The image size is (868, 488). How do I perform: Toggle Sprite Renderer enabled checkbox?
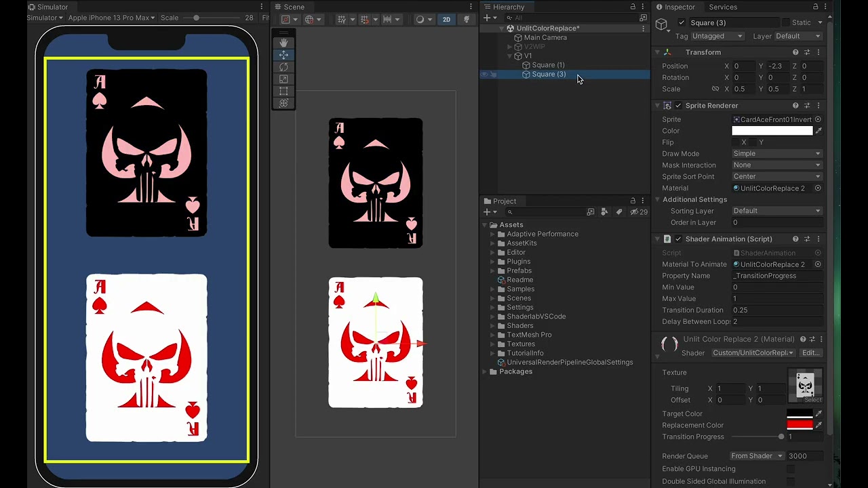[678, 105]
